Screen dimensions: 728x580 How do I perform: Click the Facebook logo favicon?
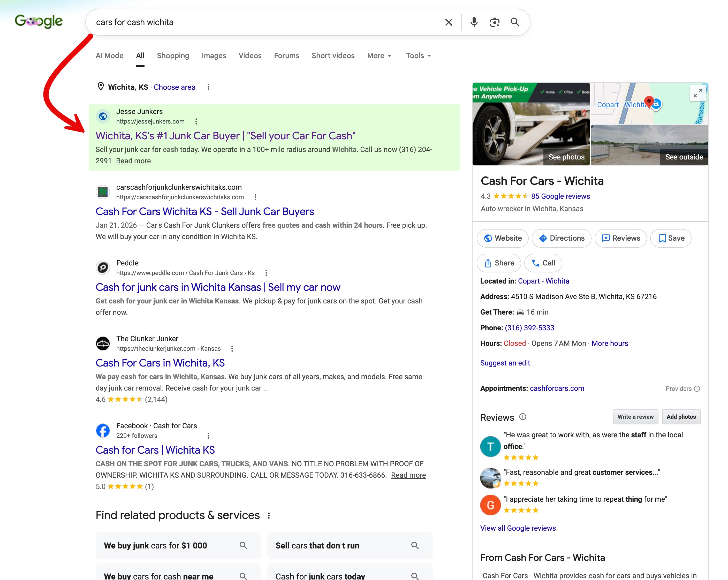tap(103, 430)
